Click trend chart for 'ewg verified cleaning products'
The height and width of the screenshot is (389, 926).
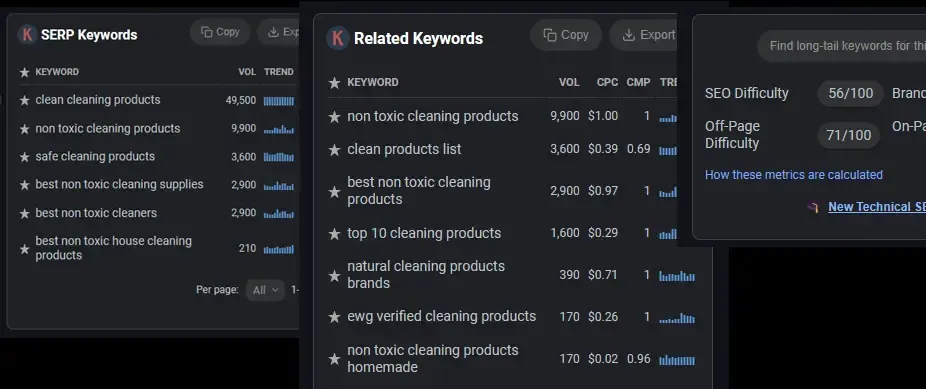[x=677, y=318]
